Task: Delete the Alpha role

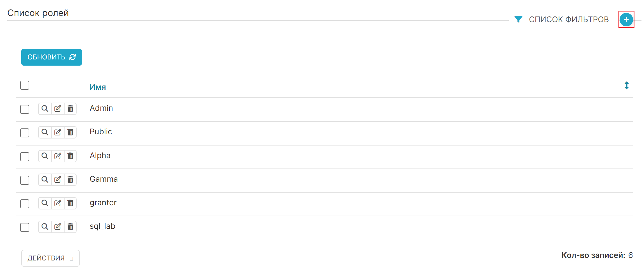Action: [x=70, y=156]
